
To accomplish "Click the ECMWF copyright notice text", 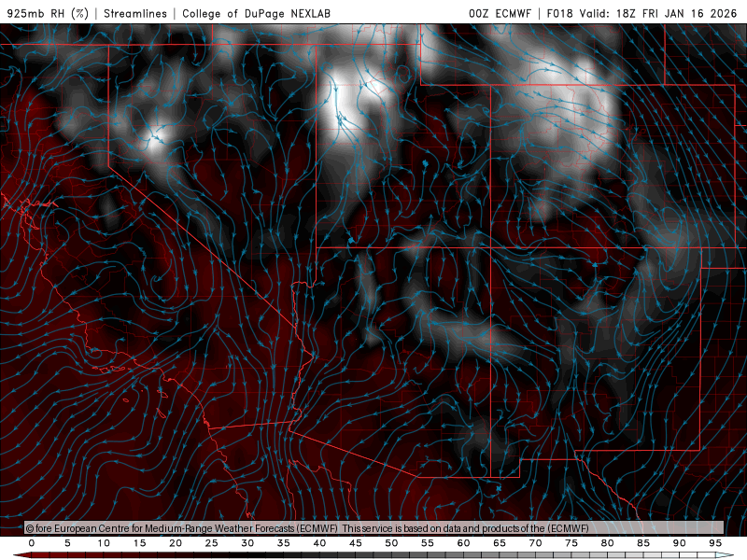I will [x=307, y=528].
